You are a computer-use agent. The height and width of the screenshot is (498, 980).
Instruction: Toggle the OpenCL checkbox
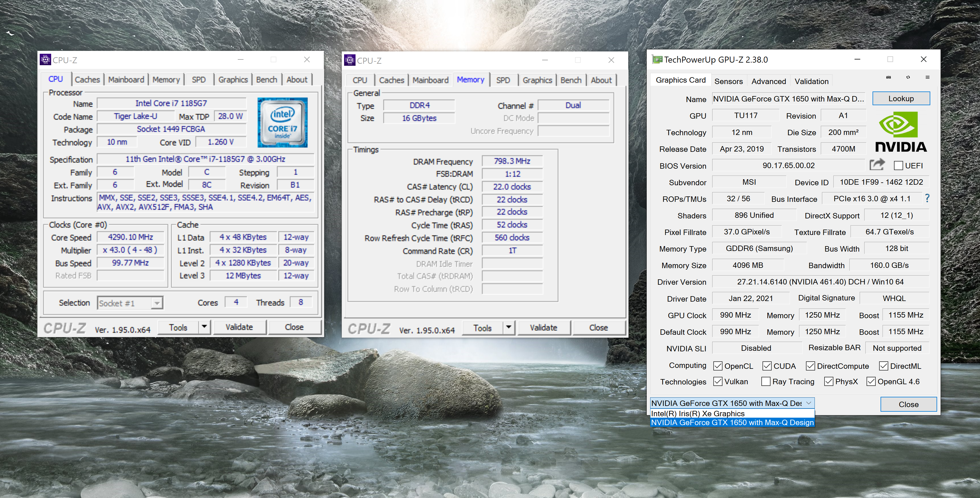click(718, 366)
